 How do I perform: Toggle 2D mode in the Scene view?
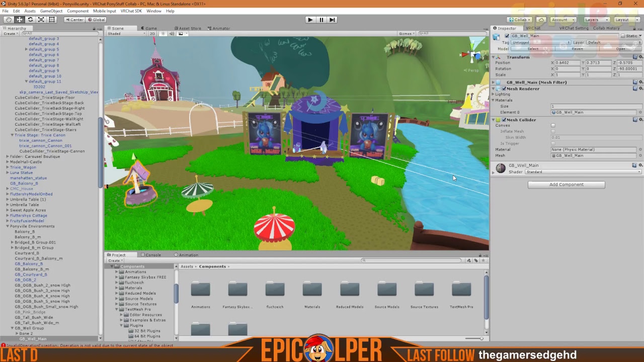click(152, 34)
